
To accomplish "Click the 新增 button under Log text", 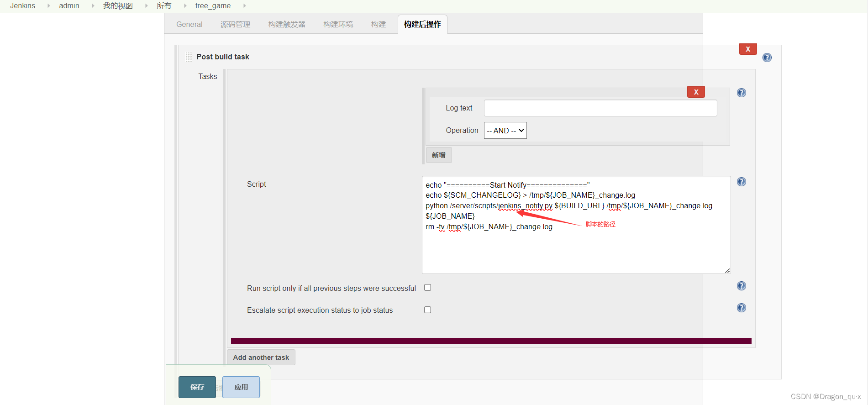I will pyautogui.click(x=439, y=155).
